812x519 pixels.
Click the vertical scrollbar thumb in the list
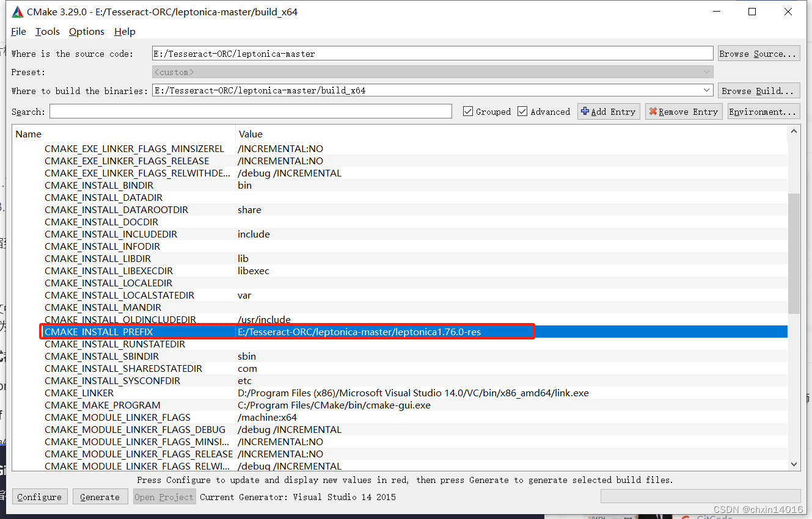click(x=794, y=253)
